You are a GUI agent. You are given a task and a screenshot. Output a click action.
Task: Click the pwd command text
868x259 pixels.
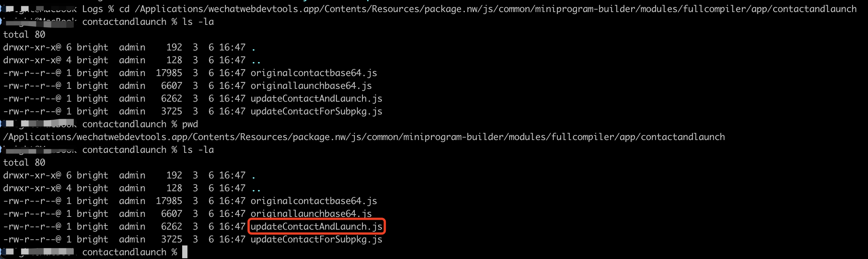[x=190, y=125]
